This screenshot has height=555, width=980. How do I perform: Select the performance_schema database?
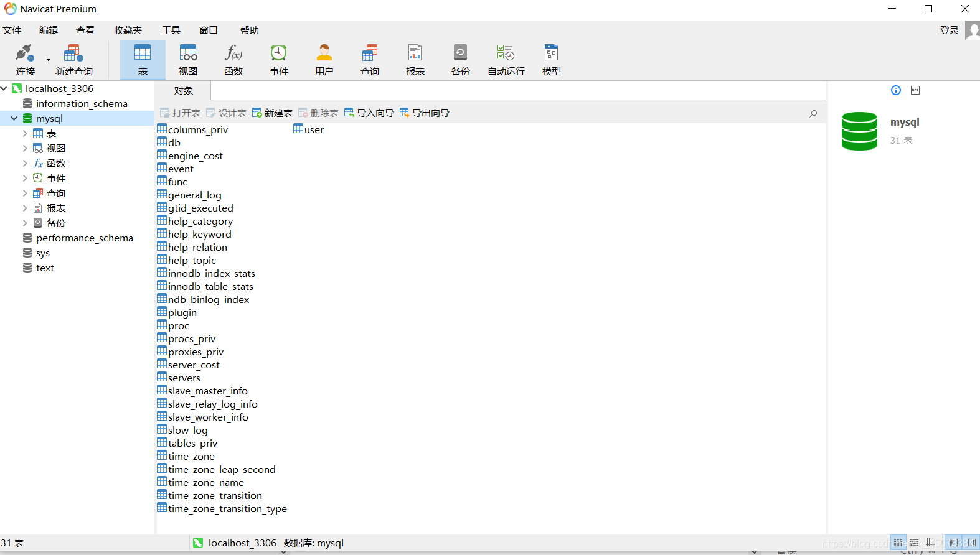pyautogui.click(x=84, y=238)
